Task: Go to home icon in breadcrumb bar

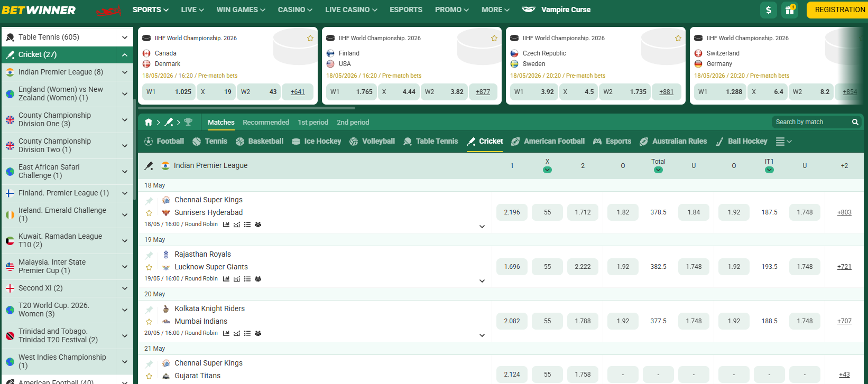Action: coord(149,122)
